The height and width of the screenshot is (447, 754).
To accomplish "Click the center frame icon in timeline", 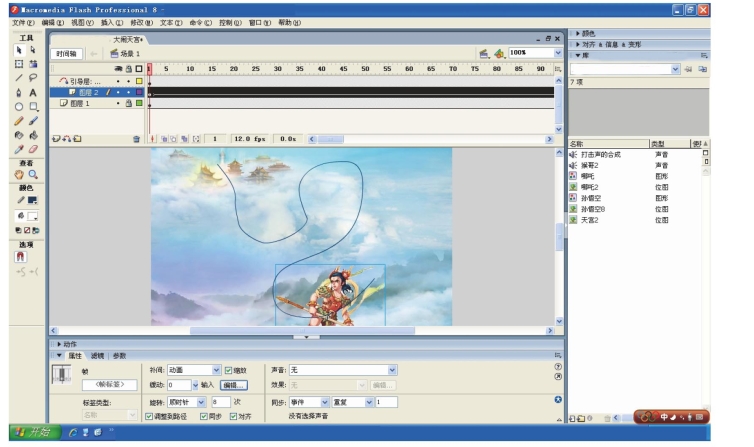I will tap(152, 139).
